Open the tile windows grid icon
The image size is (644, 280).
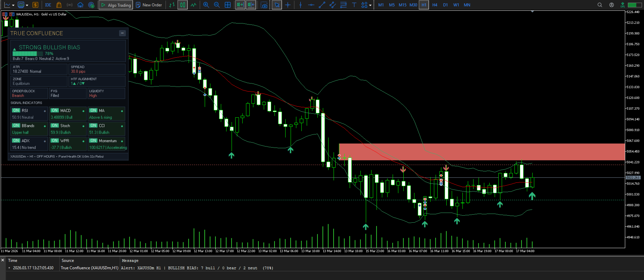(x=228, y=5)
